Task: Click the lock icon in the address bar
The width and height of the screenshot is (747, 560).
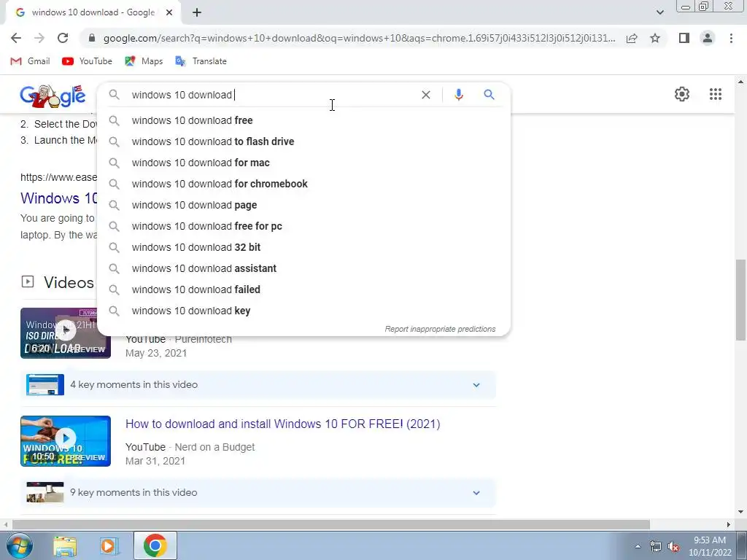Action: 92,38
